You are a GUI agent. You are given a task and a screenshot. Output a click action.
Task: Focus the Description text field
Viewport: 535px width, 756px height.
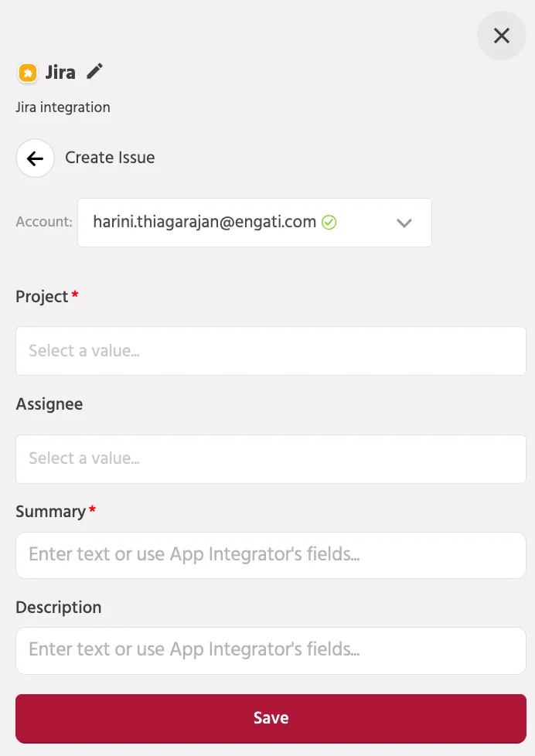(271, 650)
